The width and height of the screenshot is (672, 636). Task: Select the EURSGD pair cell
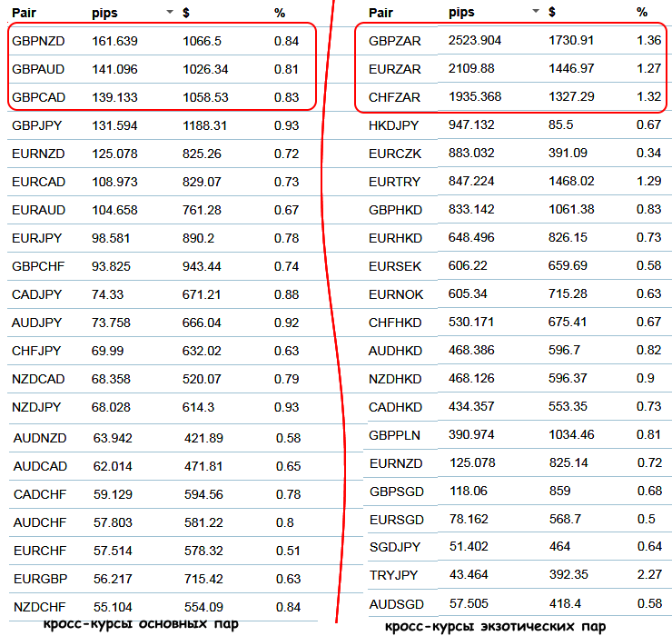(x=397, y=521)
